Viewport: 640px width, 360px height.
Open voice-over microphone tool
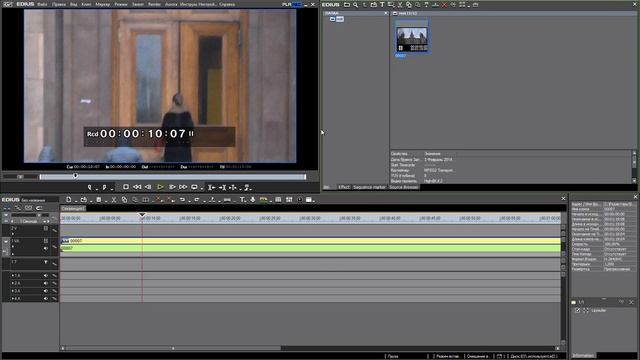[x=253, y=200]
